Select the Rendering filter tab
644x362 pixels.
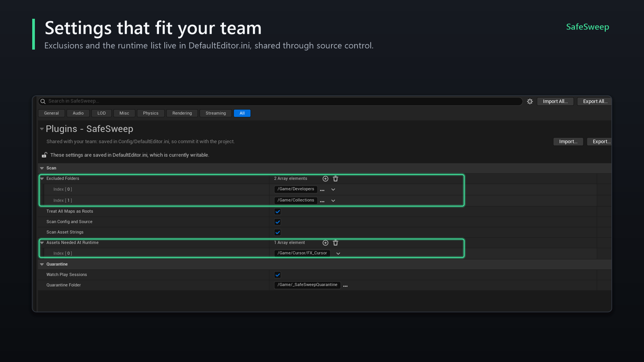pos(182,113)
